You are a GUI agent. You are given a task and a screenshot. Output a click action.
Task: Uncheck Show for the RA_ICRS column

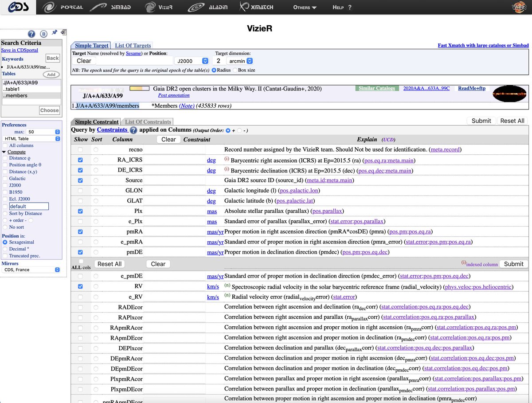point(80,160)
